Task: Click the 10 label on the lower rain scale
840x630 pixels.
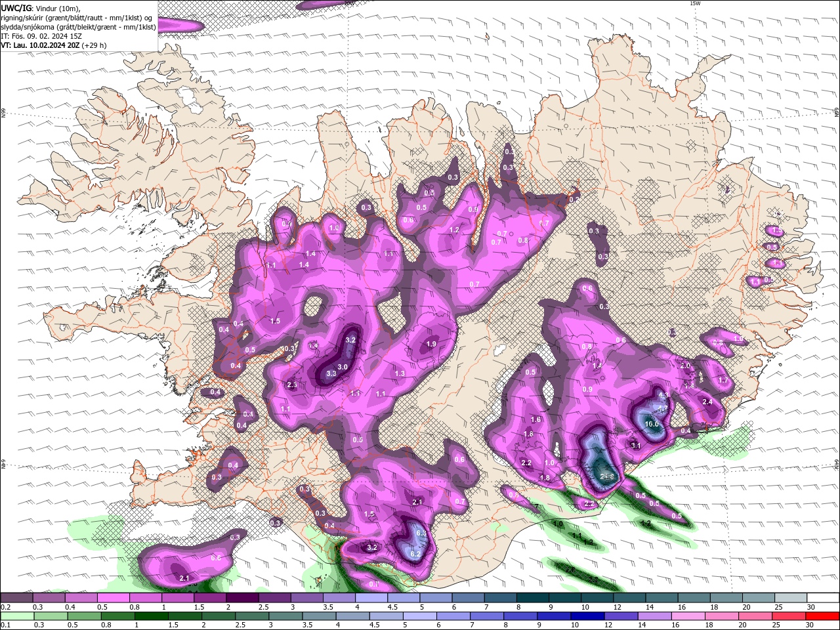Action: coord(574,625)
